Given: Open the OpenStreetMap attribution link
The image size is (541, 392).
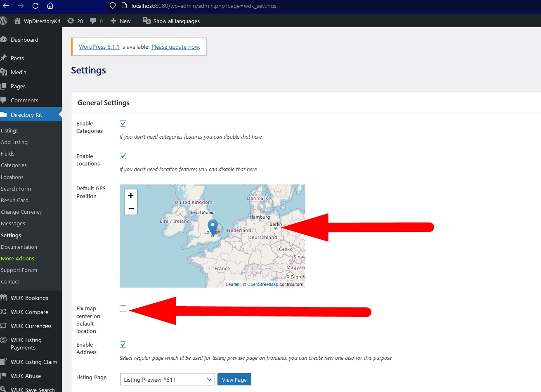Looking at the screenshot, I should [262, 284].
